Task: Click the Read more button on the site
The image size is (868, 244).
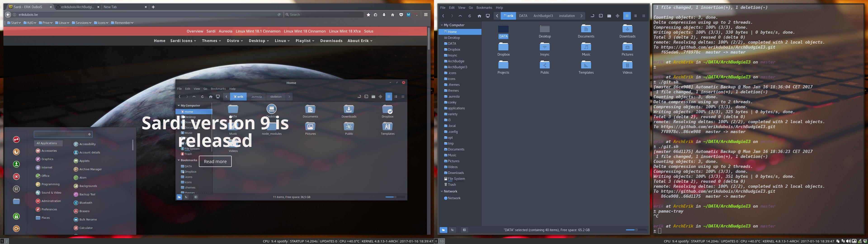Action: pos(215,162)
